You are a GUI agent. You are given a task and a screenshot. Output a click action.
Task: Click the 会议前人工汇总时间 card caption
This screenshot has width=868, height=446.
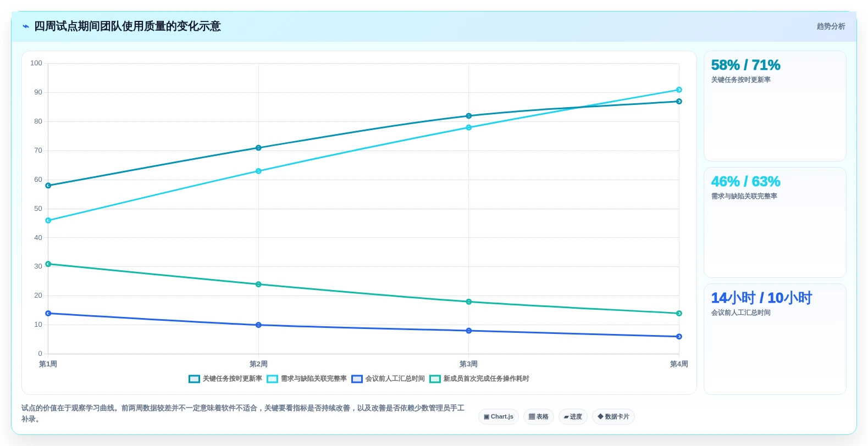[741, 313]
